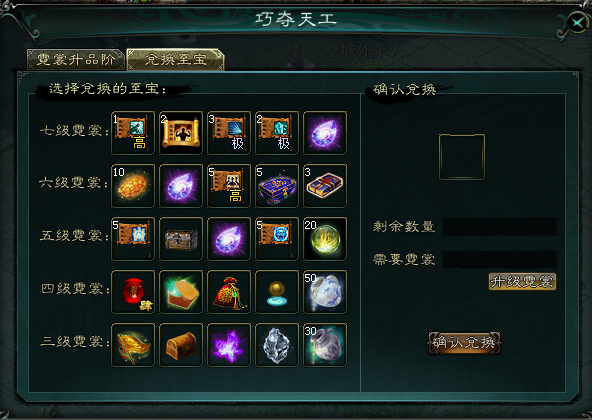592x420 pixels.
Task: Select the golden pearl on blue pedestal
Action: [x=277, y=292]
